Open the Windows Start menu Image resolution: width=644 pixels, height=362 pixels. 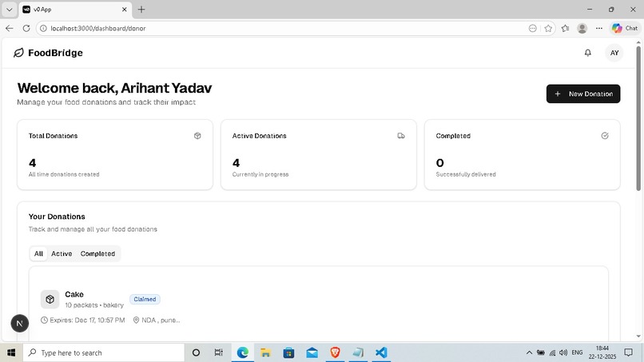coord(11,352)
